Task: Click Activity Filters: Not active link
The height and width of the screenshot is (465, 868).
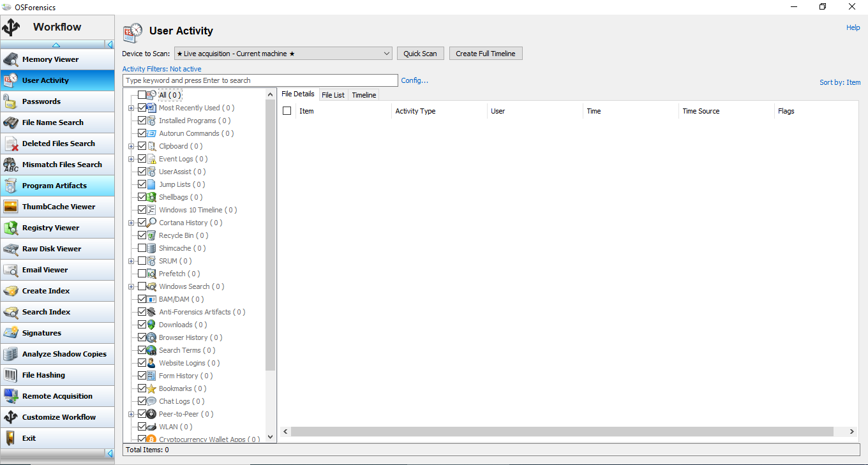Action: (x=161, y=69)
